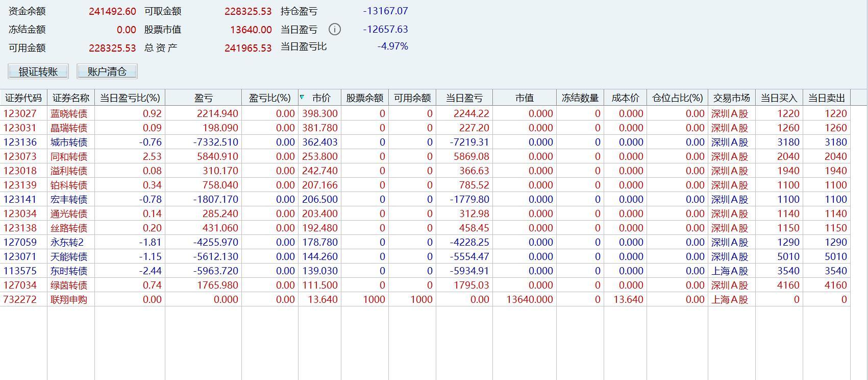
Task: Click the 成本价 column header
Action: coord(625,98)
